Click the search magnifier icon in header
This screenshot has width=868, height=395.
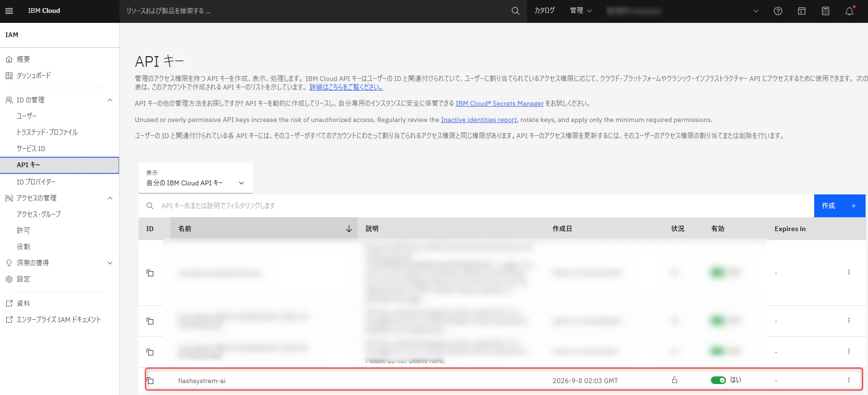pos(515,10)
